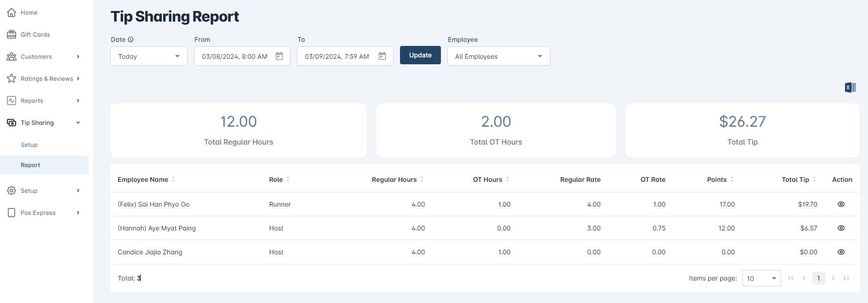Sort table by Total Tip column
Screen dimensions: 868x303
click(x=814, y=180)
